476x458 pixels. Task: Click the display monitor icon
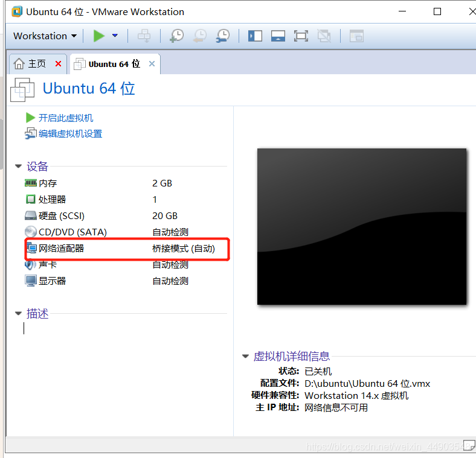[31, 281]
